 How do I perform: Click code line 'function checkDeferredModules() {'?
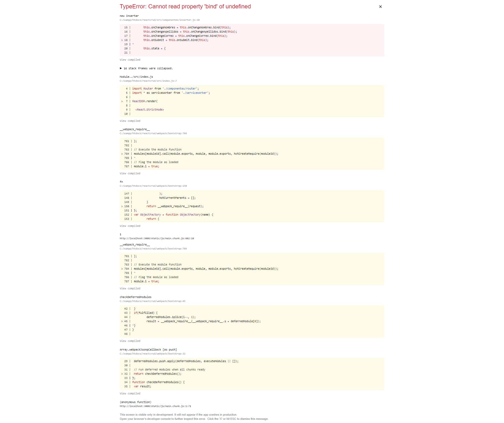pyautogui.click(x=158, y=382)
